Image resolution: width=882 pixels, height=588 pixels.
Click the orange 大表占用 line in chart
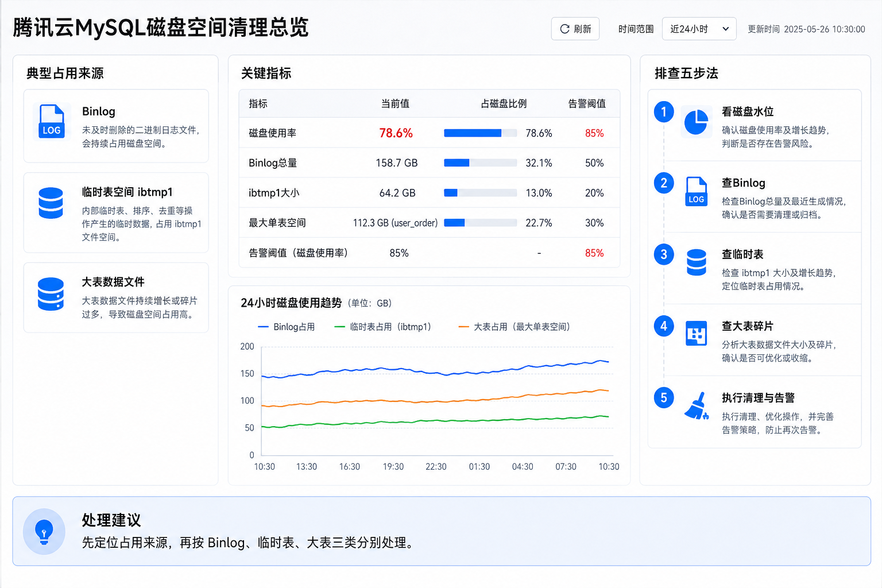pos(435,401)
